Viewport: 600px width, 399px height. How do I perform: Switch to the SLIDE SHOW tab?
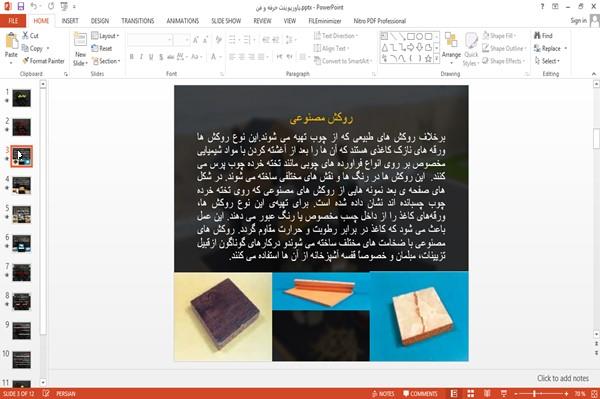coord(226,21)
